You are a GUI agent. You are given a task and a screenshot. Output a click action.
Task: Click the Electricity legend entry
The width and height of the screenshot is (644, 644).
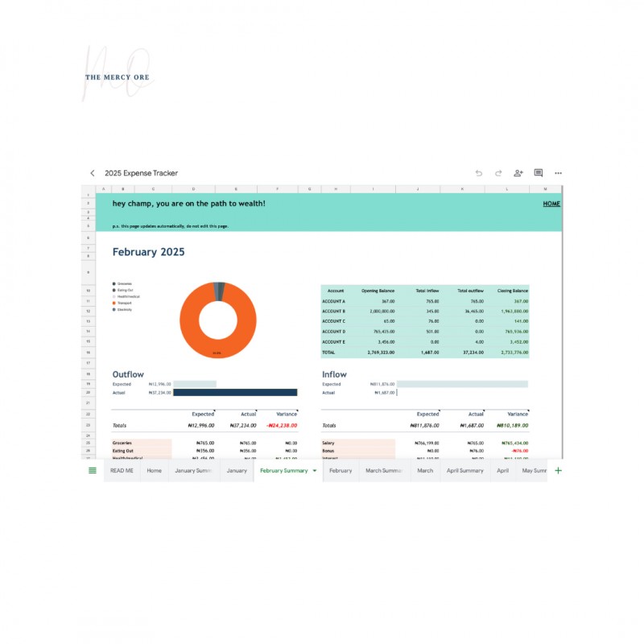122,310
